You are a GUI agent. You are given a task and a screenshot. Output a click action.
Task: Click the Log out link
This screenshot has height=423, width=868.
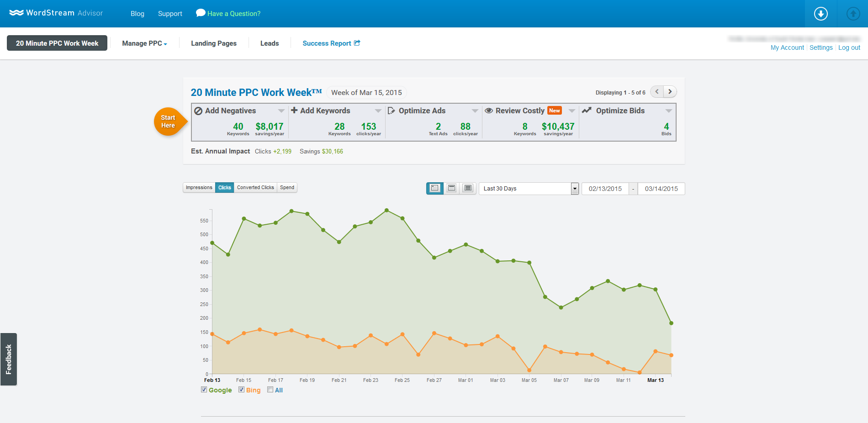[849, 48]
